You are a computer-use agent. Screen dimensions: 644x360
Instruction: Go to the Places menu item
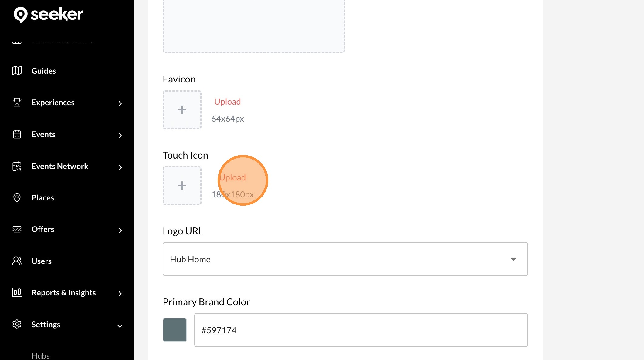43,198
